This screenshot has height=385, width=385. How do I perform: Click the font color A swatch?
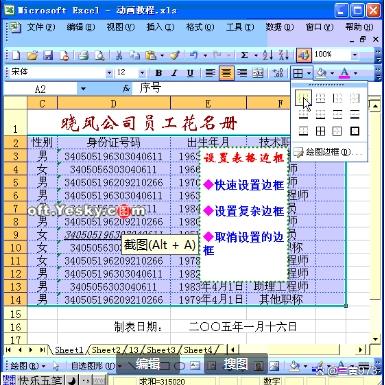coord(345,73)
